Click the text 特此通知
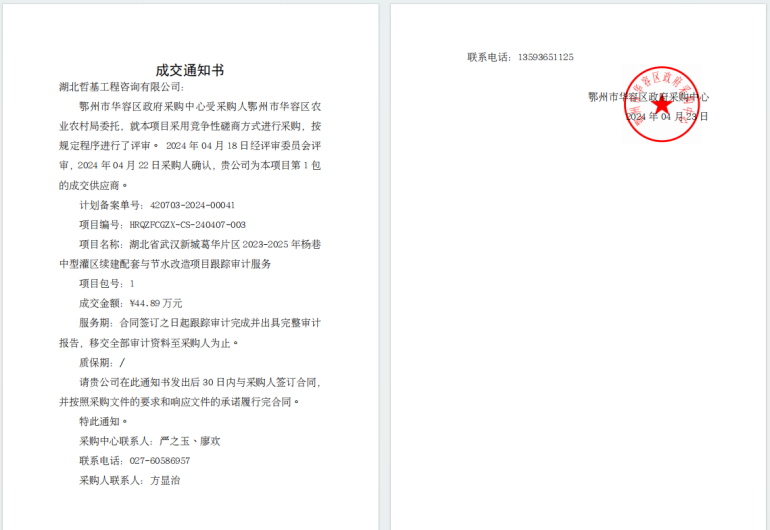The width and height of the screenshot is (770, 530). pos(103,421)
